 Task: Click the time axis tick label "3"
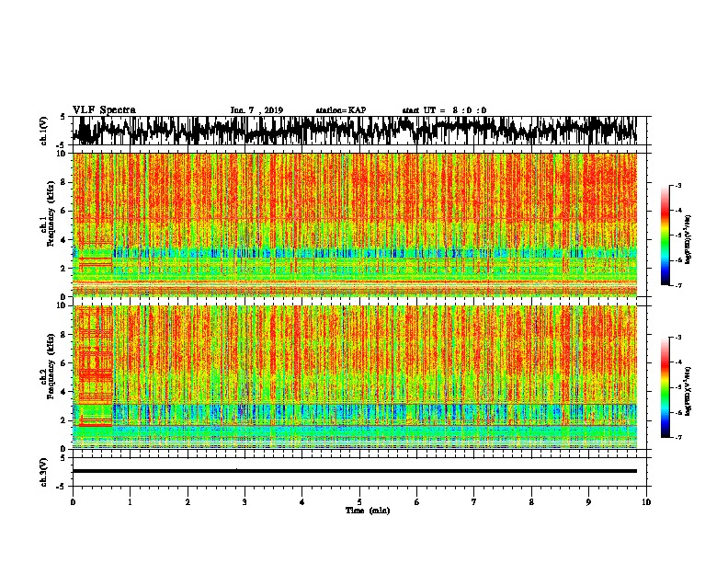pyautogui.click(x=245, y=502)
